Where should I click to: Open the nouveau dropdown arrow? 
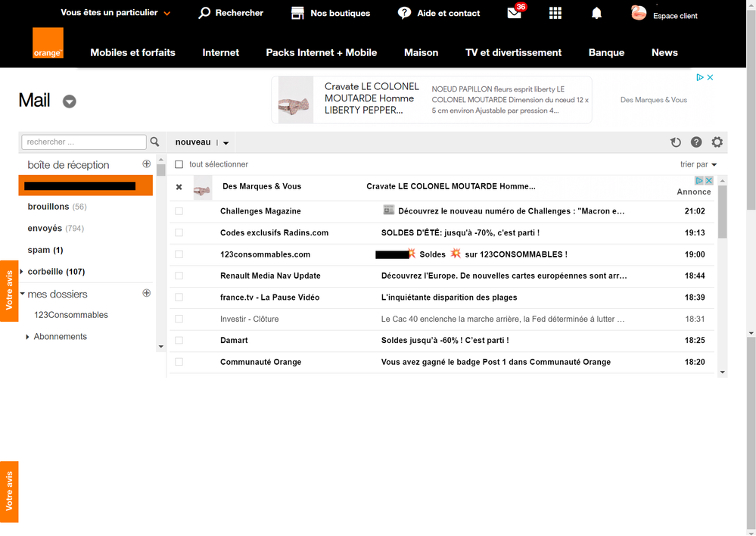(x=226, y=143)
